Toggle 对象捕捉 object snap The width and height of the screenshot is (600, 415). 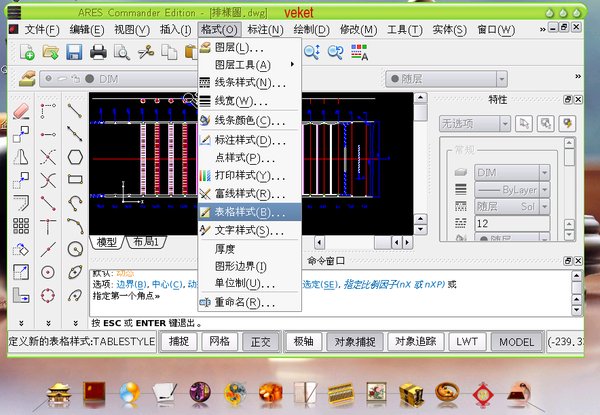click(x=355, y=341)
